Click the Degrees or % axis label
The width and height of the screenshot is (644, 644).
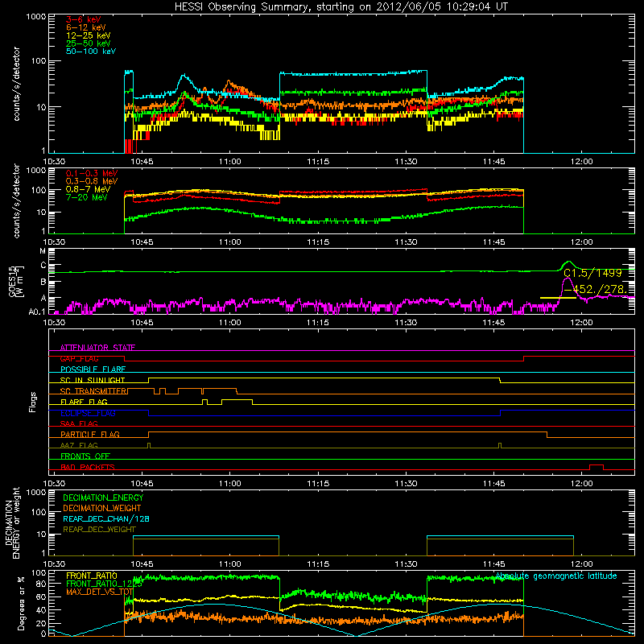(21, 603)
